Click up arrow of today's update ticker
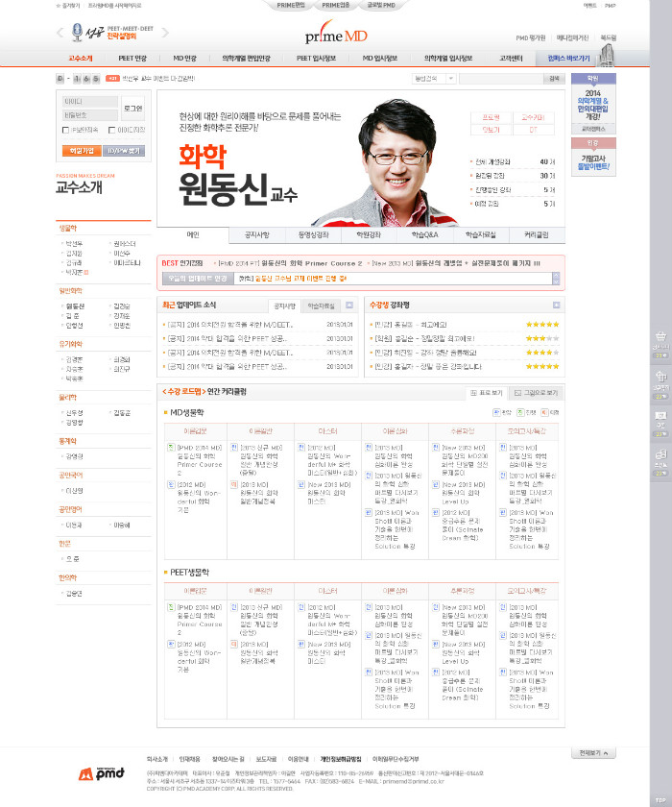This screenshot has width=672, height=807. (556, 276)
